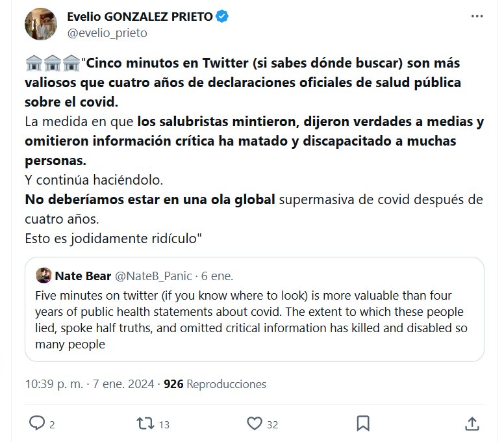Click Nate Bear's small avatar
Screen dimensions: 504x442
pyautogui.click(x=44, y=275)
